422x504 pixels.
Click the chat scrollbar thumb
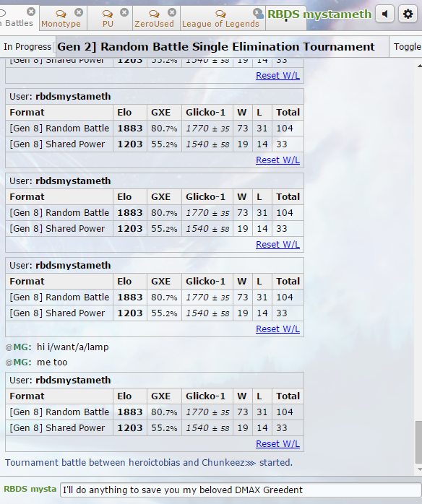click(418, 443)
